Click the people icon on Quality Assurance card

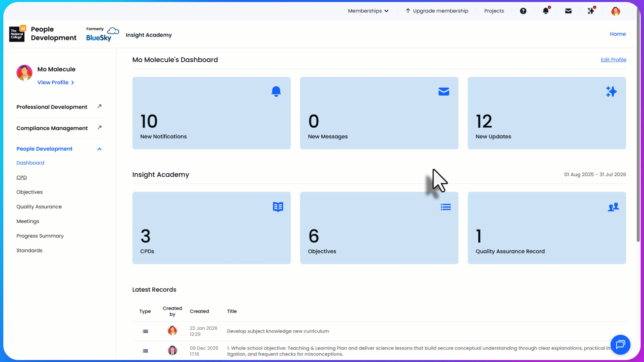click(613, 207)
